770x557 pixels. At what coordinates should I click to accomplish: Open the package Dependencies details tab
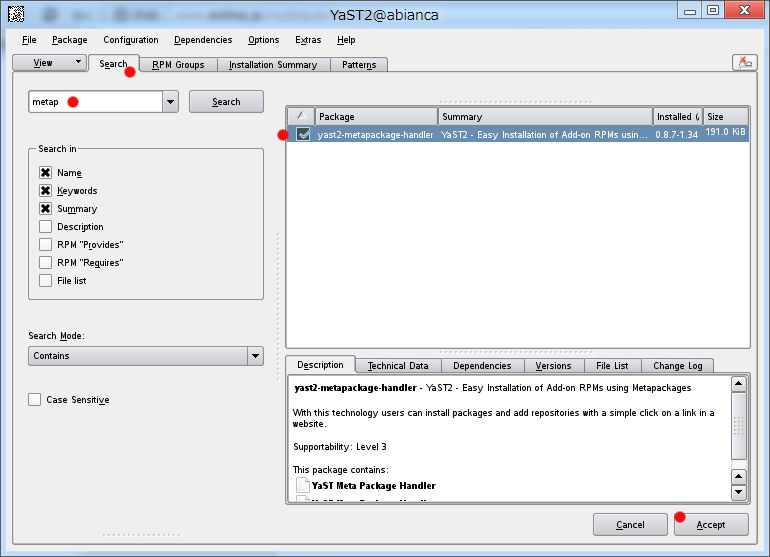(x=482, y=365)
